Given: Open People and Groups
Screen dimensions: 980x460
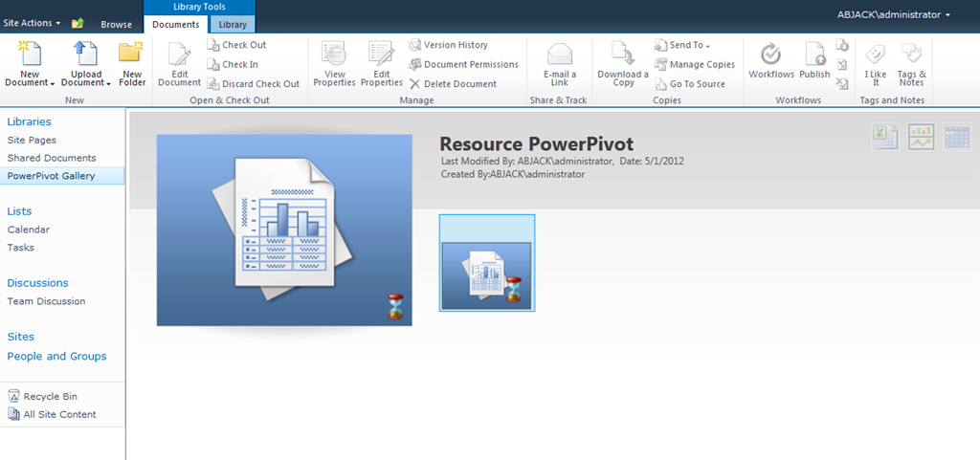Looking at the screenshot, I should 56,357.
